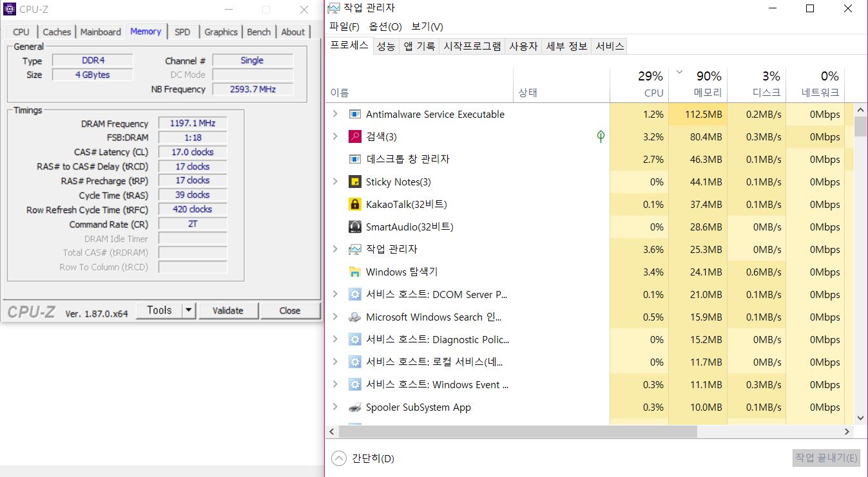The width and height of the screenshot is (868, 477).
Task: Click the Microsoft Windows Search indexer icon
Action: 354,317
